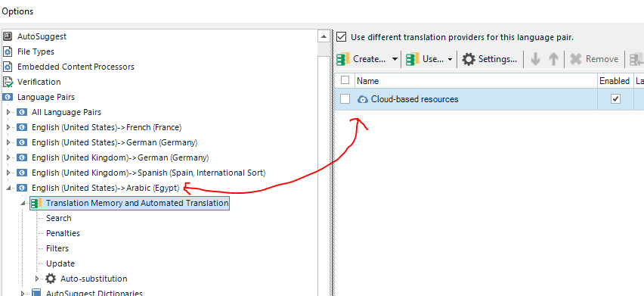Uncheck Enabled for Cloud-based resources
This screenshot has height=296, width=644.
(615, 99)
